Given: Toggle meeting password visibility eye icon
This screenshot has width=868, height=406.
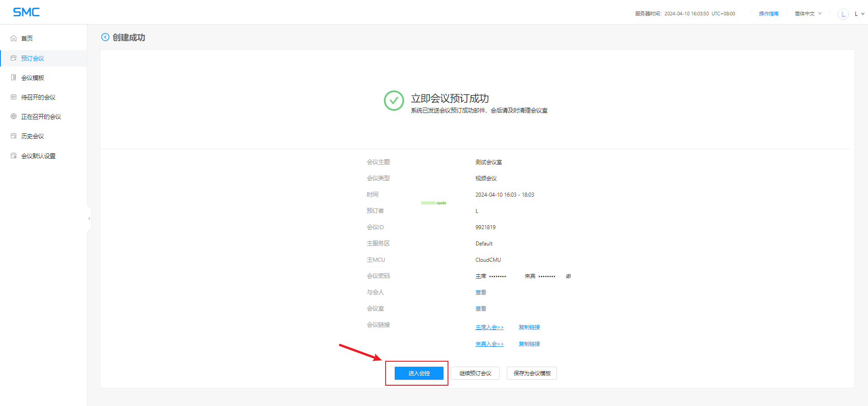Looking at the screenshot, I should (568, 276).
